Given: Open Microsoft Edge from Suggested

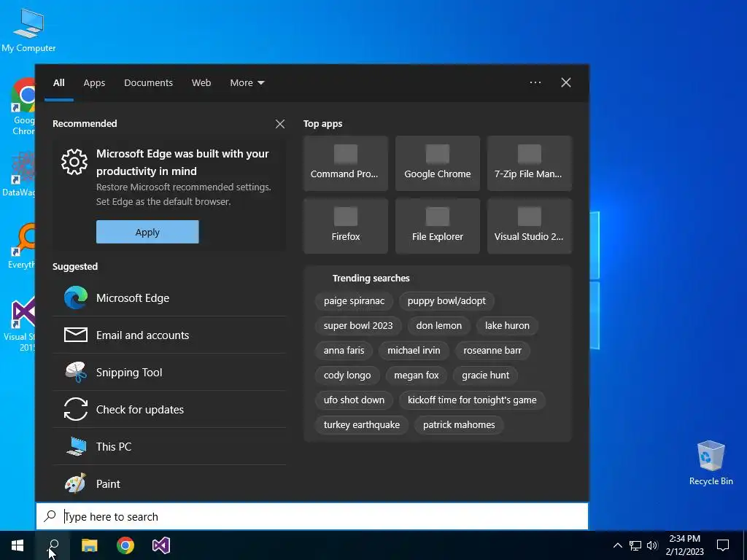Looking at the screenshot, I should point(169,298).
